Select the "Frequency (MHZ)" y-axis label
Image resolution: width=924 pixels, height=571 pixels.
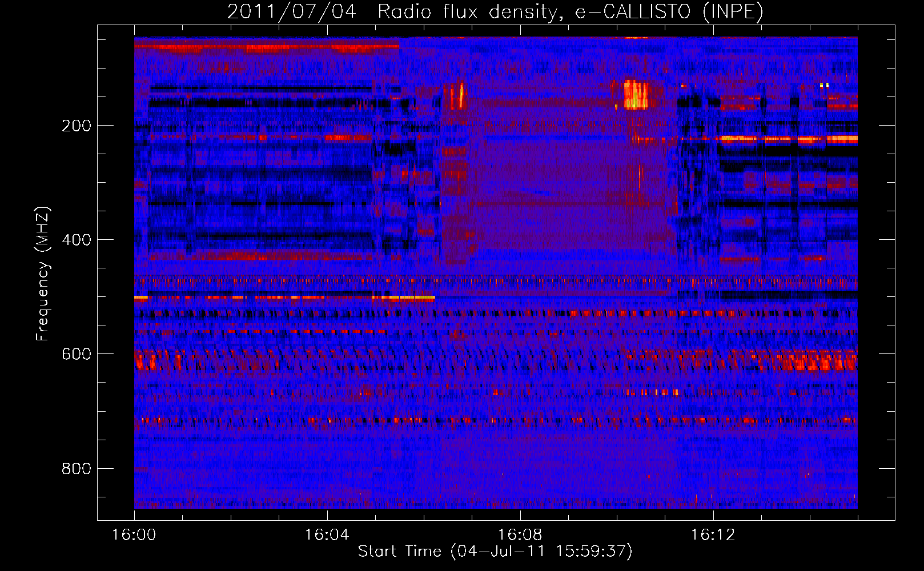click(43, 274)
